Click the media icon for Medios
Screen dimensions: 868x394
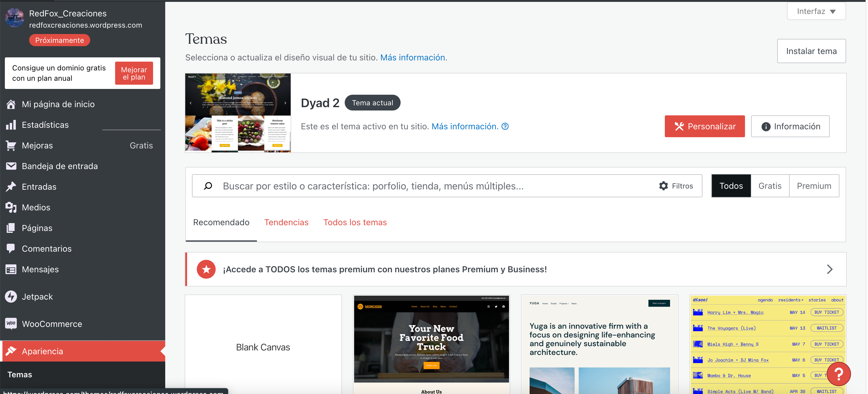[x=11, y=207]
